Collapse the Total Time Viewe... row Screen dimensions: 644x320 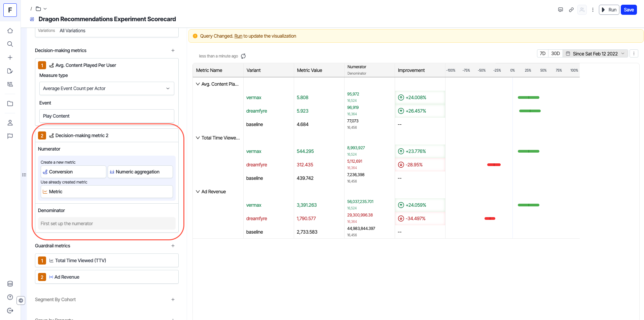tap(198, 138)
